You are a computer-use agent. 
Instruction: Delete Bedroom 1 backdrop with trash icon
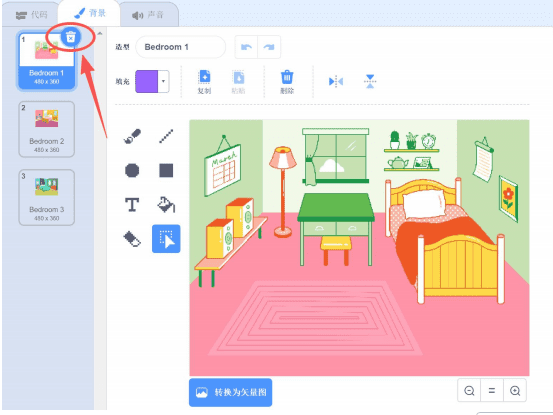pos(71,37)
